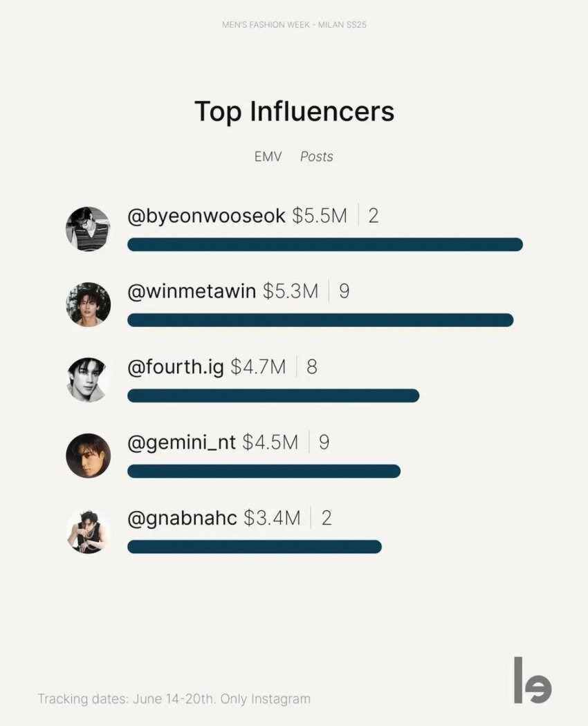Click the $5.5M bar for byeonwooseok

tap(325, 245)
